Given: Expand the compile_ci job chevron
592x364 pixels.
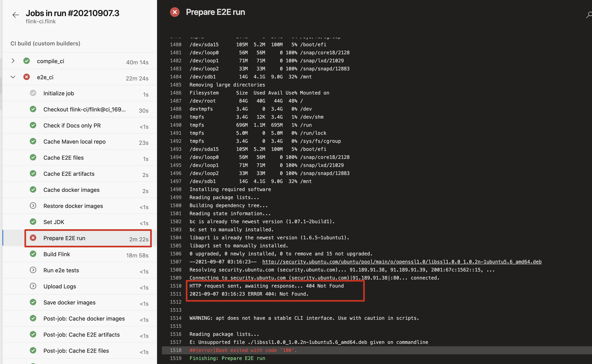Looking at the screenshot, I should point(13,61).
